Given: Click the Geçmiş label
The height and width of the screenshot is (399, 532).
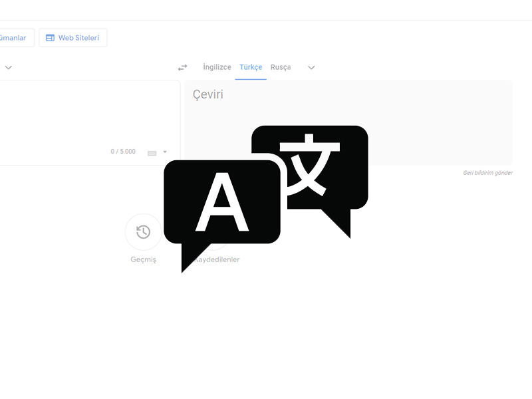Looking at the screenshot, I should (143, 259).
